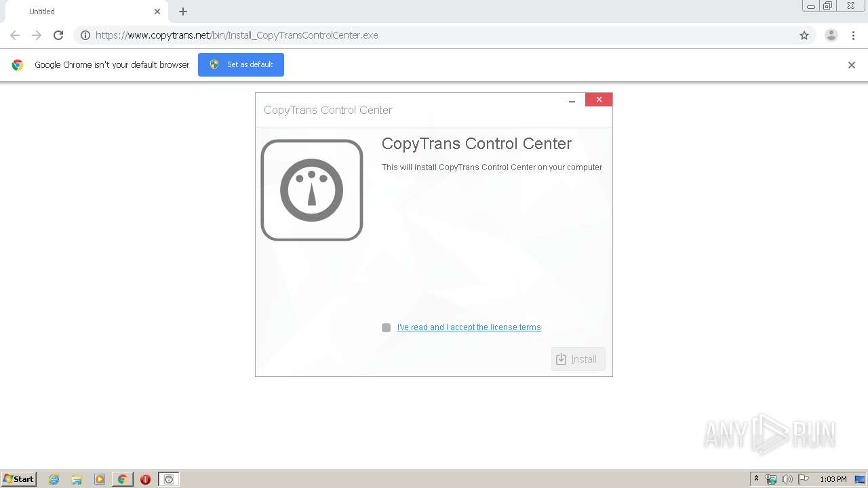Click Chrome's forward navigation arrow
The height and width of the screenshot is (488, 868).
(37, 35)
